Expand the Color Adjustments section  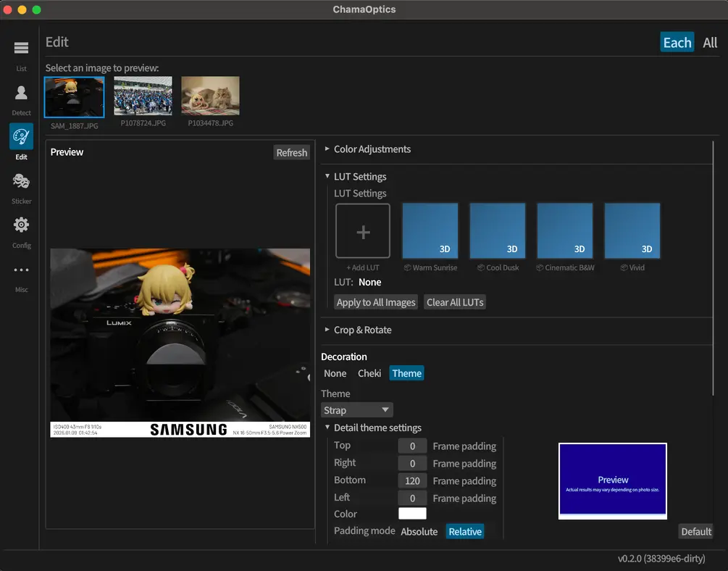pyautogui.click(x=372, y=149)
